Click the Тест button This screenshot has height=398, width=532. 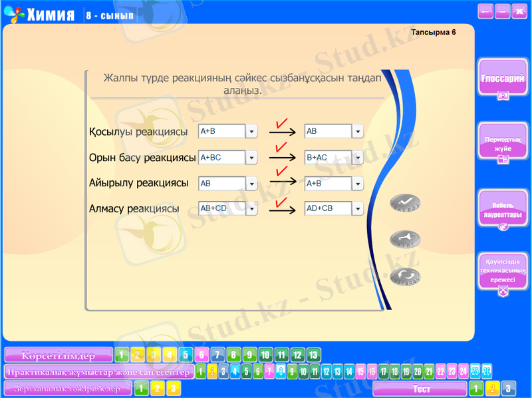point(420,389)
